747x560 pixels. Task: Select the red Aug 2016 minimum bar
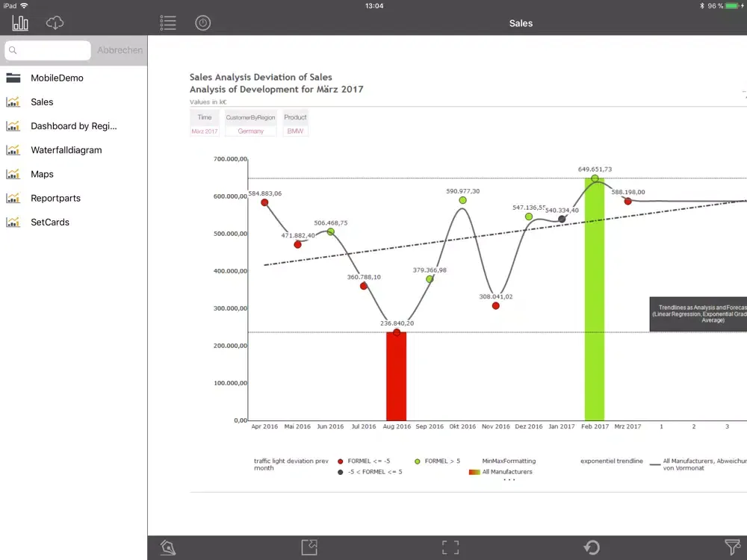[397, 376]
